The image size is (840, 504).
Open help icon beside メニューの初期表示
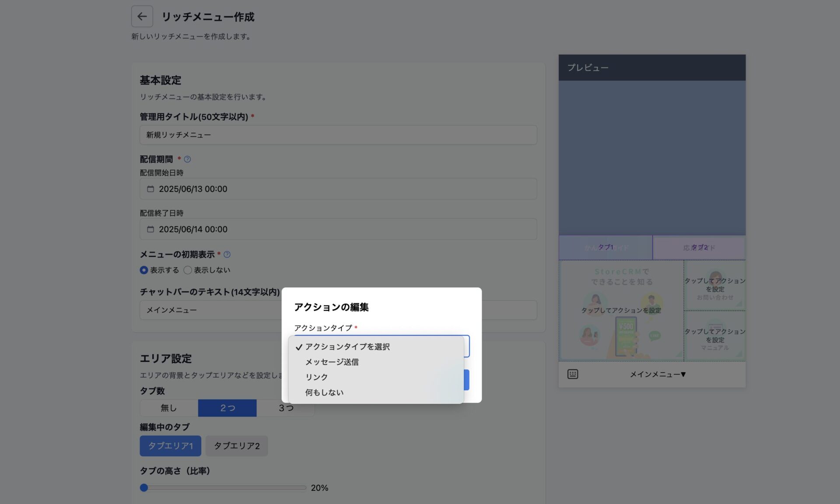pos(227,254)
